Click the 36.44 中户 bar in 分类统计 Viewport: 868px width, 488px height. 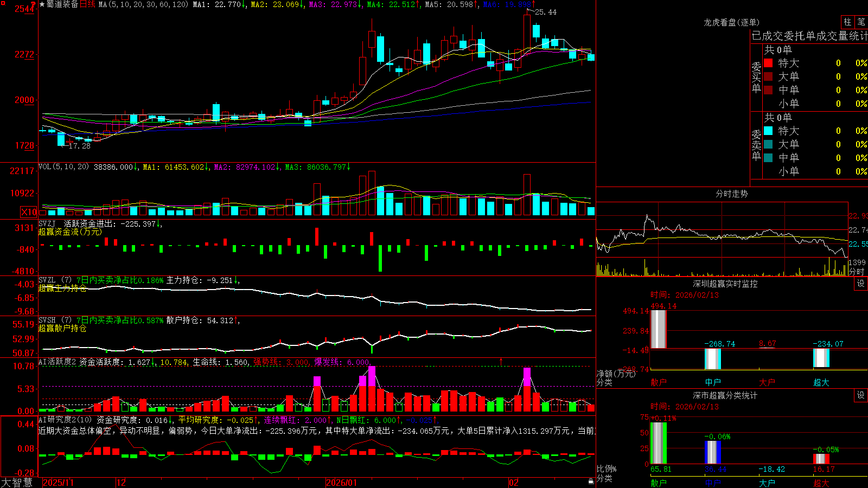[713, 452]
